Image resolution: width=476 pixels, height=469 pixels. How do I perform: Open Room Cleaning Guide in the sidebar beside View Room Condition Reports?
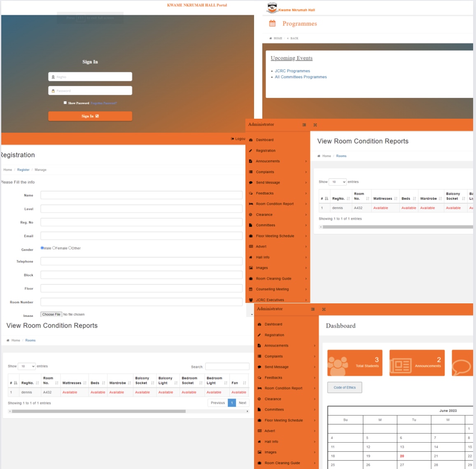coord(273,279)
